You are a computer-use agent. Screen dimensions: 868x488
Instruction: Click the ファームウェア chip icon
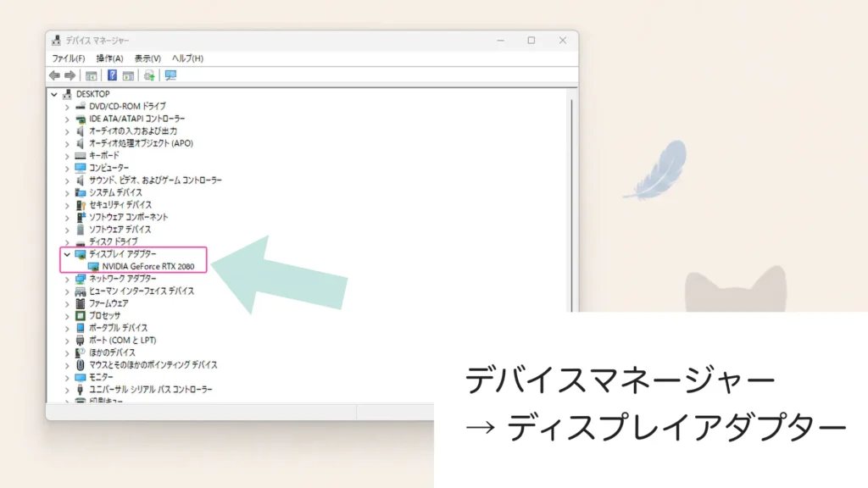tap(81, 303)
